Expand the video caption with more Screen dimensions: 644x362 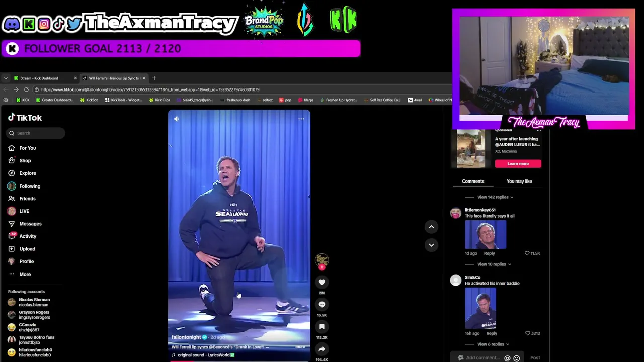[x=300, y=347]
